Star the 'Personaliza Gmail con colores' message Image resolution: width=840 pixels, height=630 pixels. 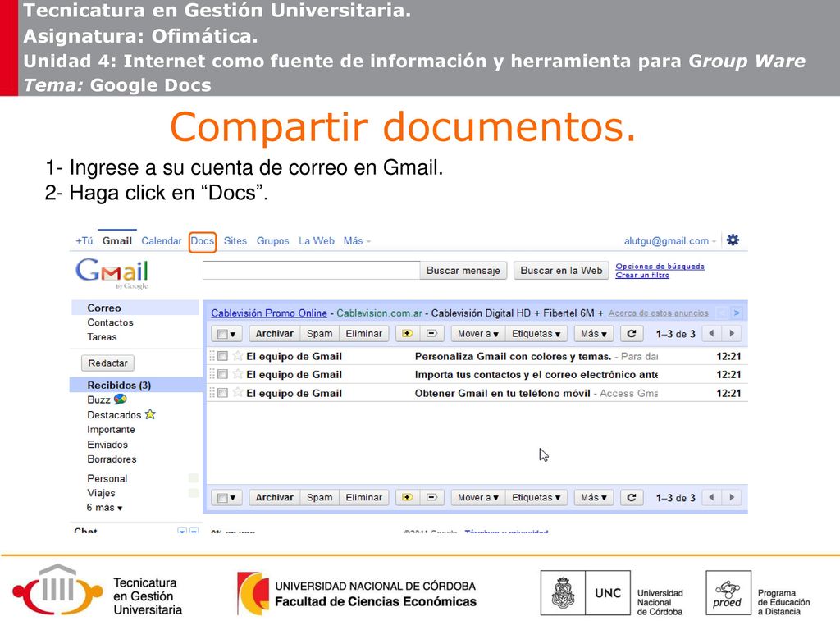[x=237, y=356]
